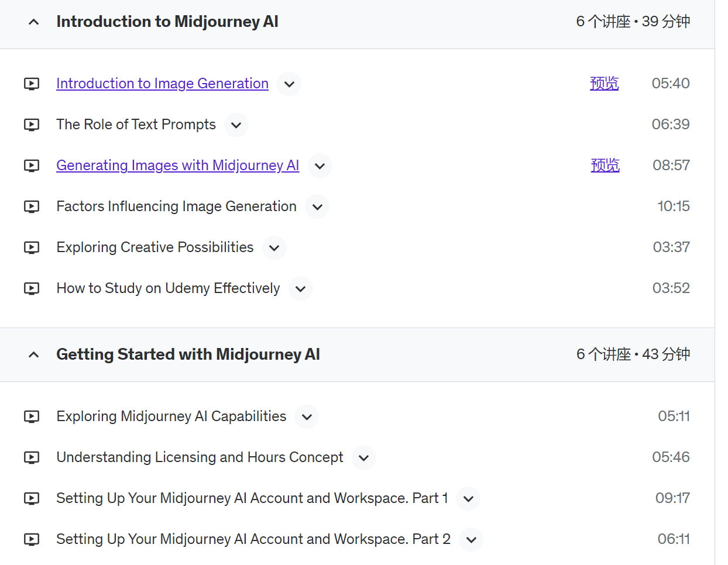Show description for Exploring Creative Possibilities
Image resolution: width=728 pixels, height=565 pixels.
274,248
